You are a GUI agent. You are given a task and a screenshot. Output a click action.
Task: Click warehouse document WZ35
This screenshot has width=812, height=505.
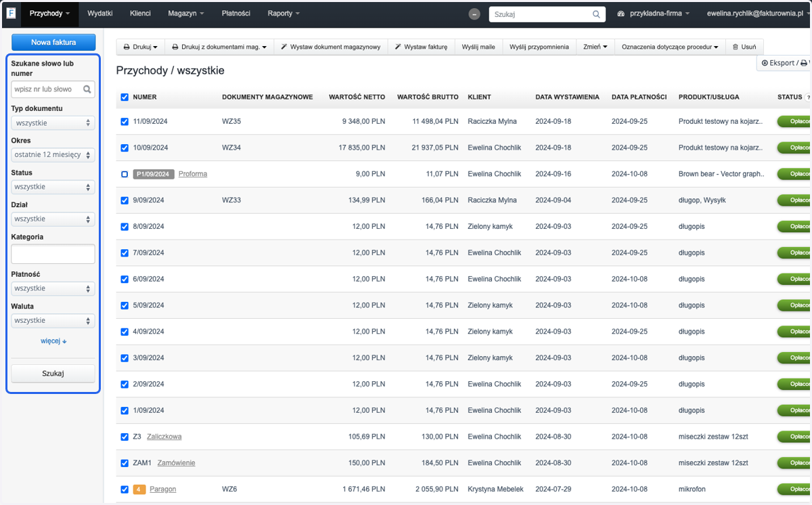point(231,121)
